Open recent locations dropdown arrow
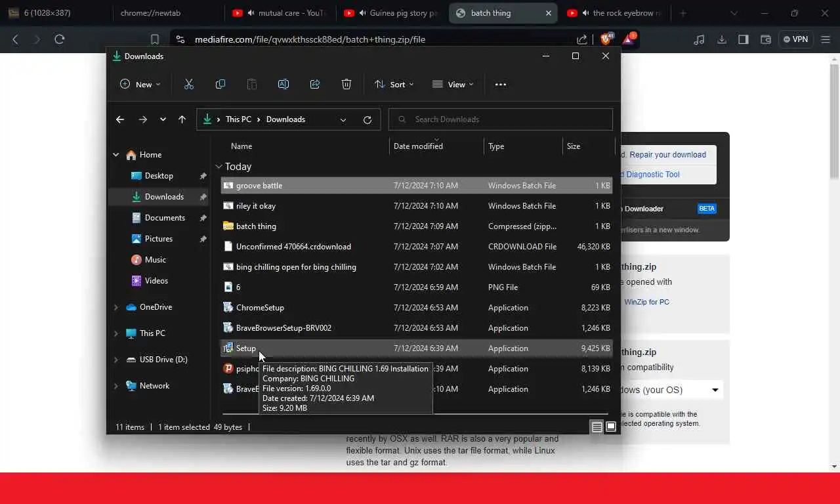The image size is (840, 504). tap(163, 119)
